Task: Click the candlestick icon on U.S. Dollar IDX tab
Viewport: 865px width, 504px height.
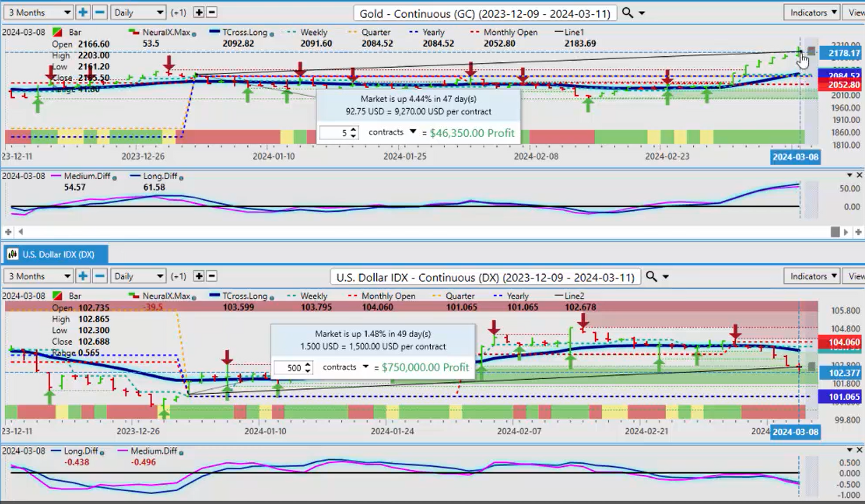Action: (x=13, y=254)
